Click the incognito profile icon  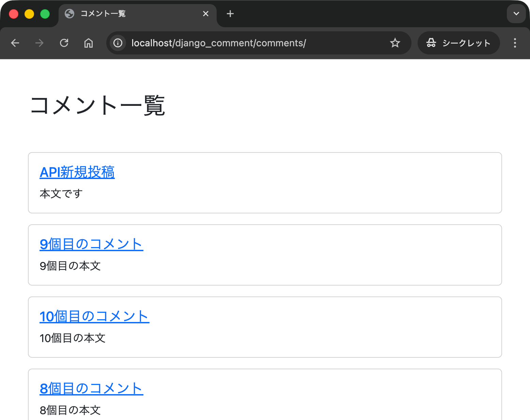tap(431, 43)
